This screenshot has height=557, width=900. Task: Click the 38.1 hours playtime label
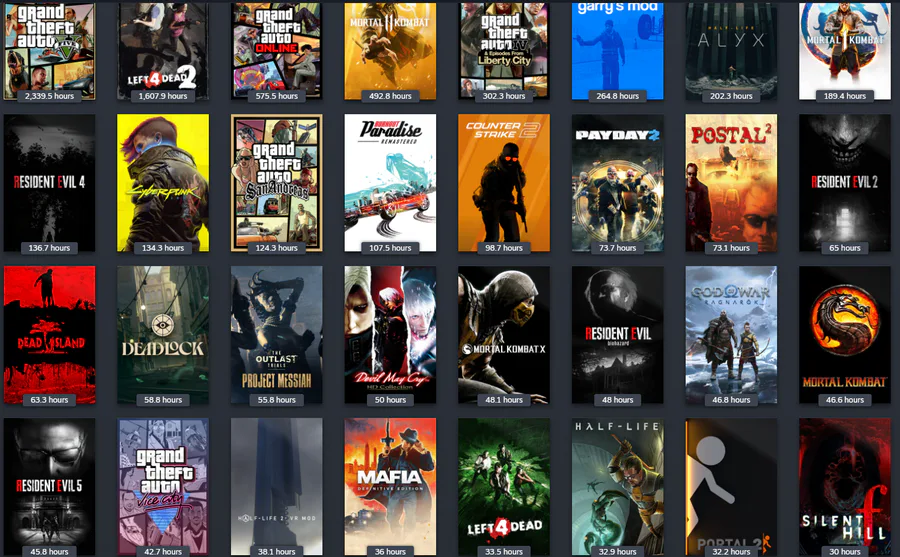tap(277, 551)
